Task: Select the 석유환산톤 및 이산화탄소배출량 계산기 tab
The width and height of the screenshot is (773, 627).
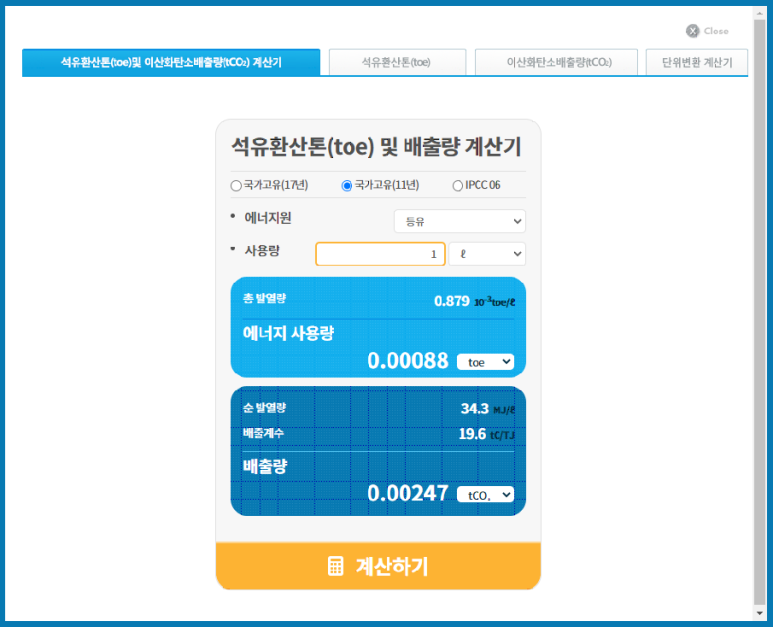Action: 171,62
